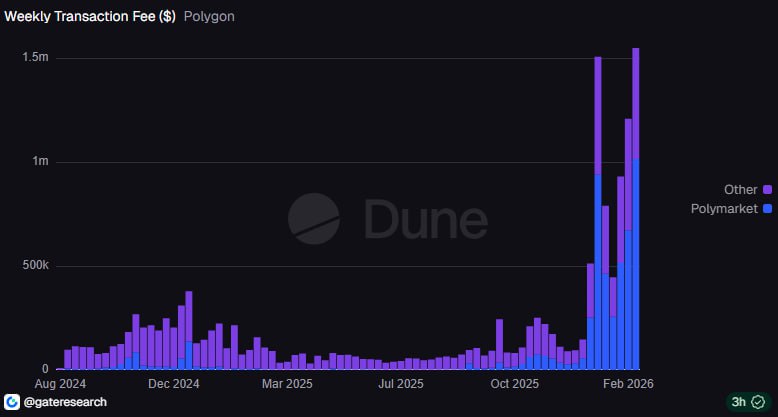Click the Aug 2024 x-axis label
778x417 pixels.
click(59, 383)
